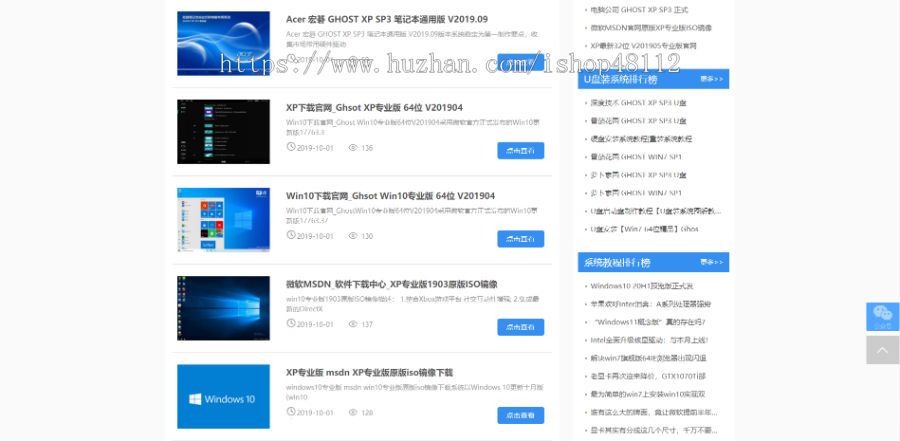Open the XP下载官网 Ghsot XP专业版 thumbnail
The width and height of the screenshot is (900, 441).
223,131
